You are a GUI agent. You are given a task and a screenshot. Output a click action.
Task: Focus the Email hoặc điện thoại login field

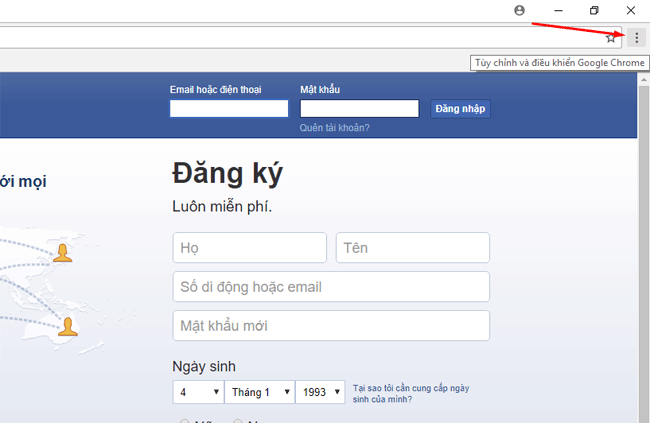tap(229, 109)
